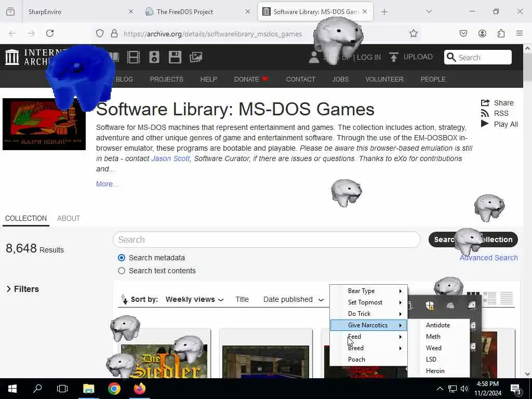Expand the Breed submenu
This screenshot has width=532, height=399.
(368, 348)
